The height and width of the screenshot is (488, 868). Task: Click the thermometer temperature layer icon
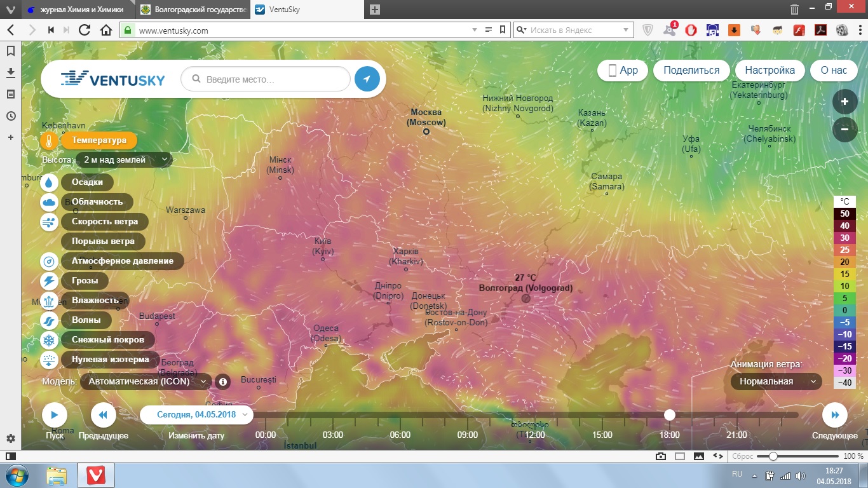pyautogui.click(x=50, y=140)
